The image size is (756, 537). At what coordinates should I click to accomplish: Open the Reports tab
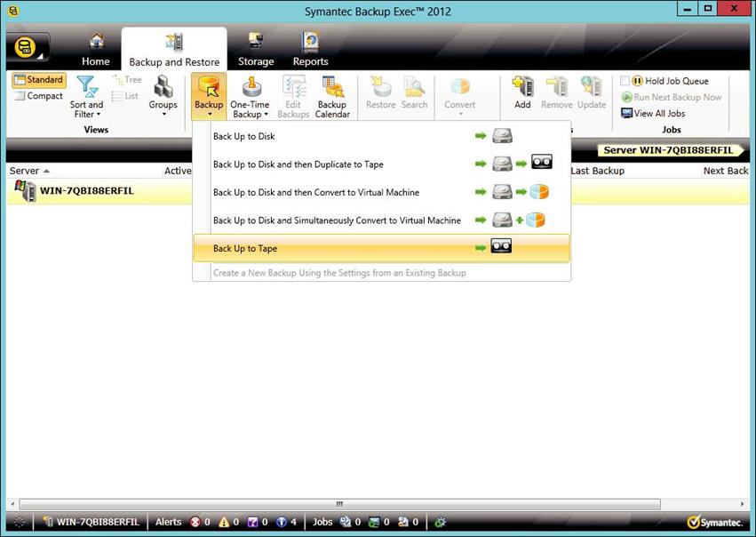pos(311,50)
